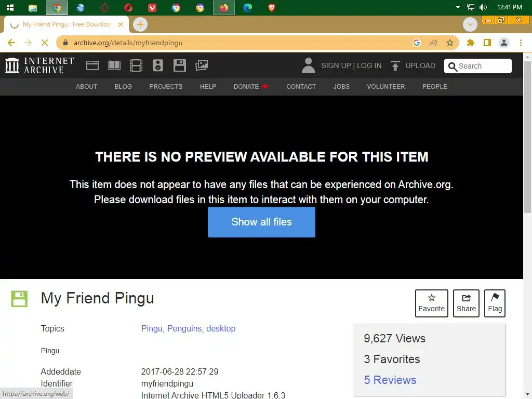Click the SIGN UP | LOG IN link
Viewport: 532px width, 399px height.
click(352, 65)
